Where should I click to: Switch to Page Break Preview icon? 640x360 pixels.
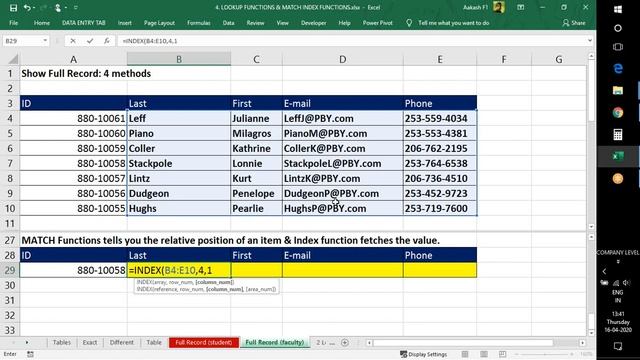pyautogui.click(x=502, y=354)
